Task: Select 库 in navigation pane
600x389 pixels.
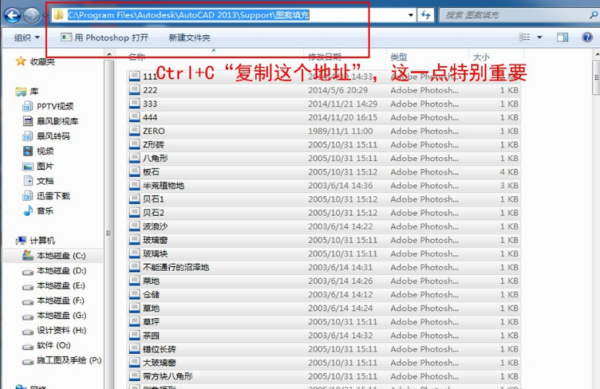Action: tap(27, 91)
